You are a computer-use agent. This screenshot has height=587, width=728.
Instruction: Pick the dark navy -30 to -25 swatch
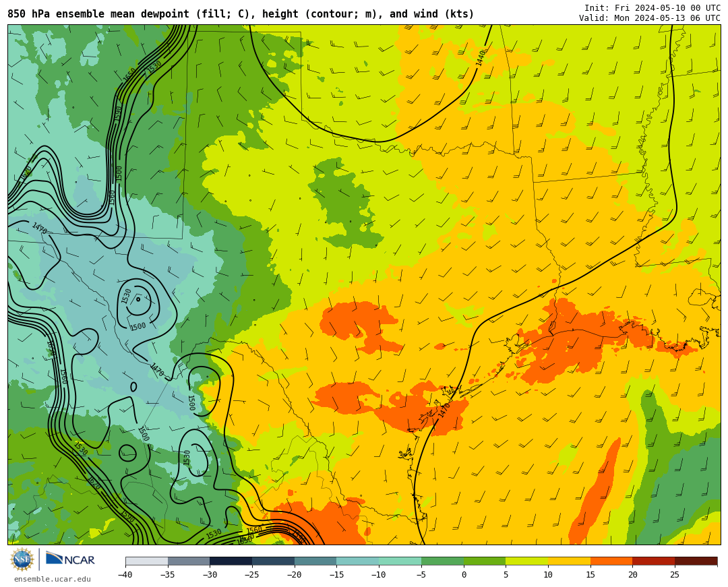[x=231, y=561]
